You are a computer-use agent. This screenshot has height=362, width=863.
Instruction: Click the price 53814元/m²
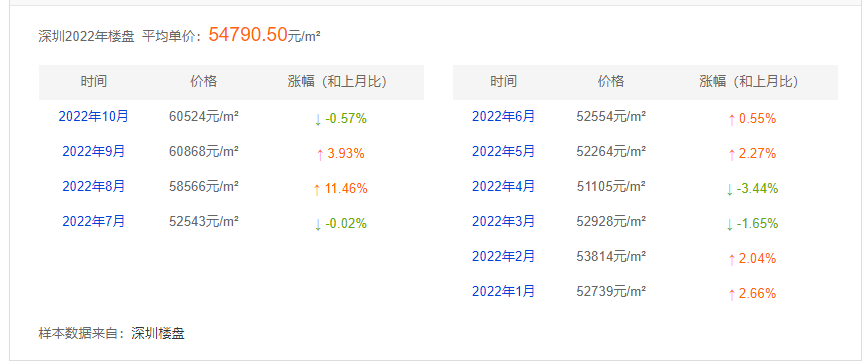(x=611, y=256)
